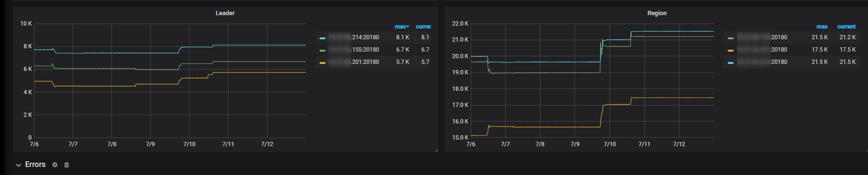Image resolution: width=868 pixels, height=175 pixels.
Task: Open the Leader panel title menu
Action: 225,13
